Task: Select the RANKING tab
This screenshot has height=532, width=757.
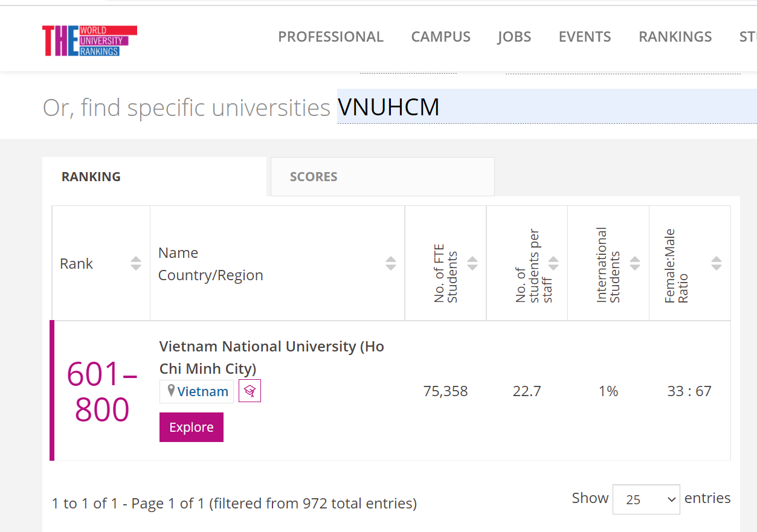Action: [x=154, y=177]
